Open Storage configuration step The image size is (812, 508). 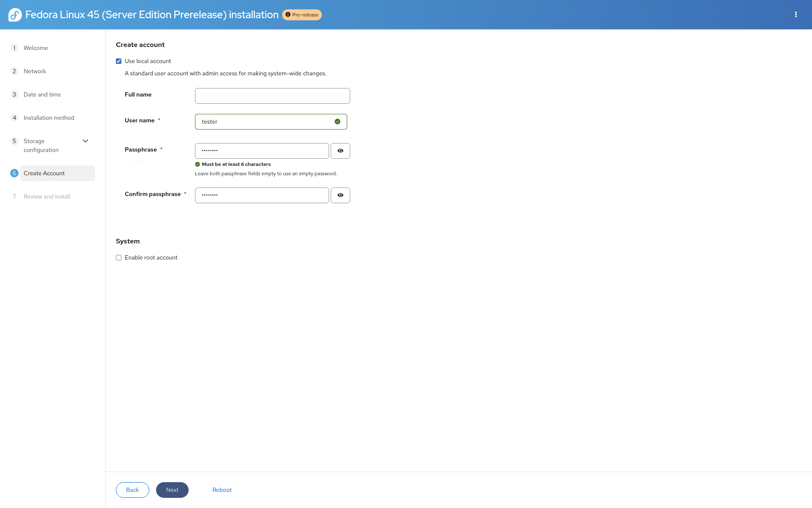41,146
